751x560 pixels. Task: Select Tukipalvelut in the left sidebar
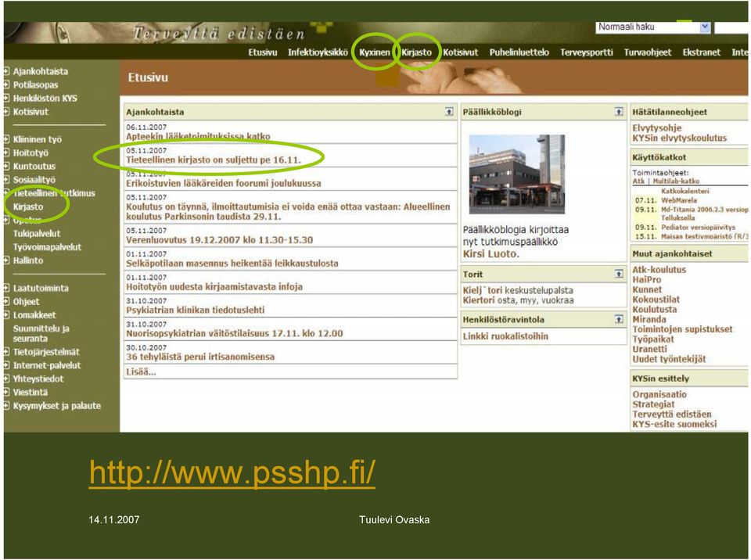pyautogui.click(x=37, y=233)
